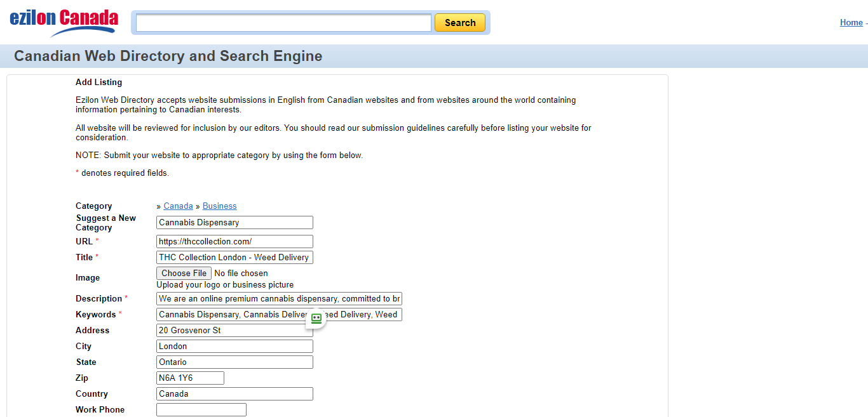Click the 'URL' label

85,242
